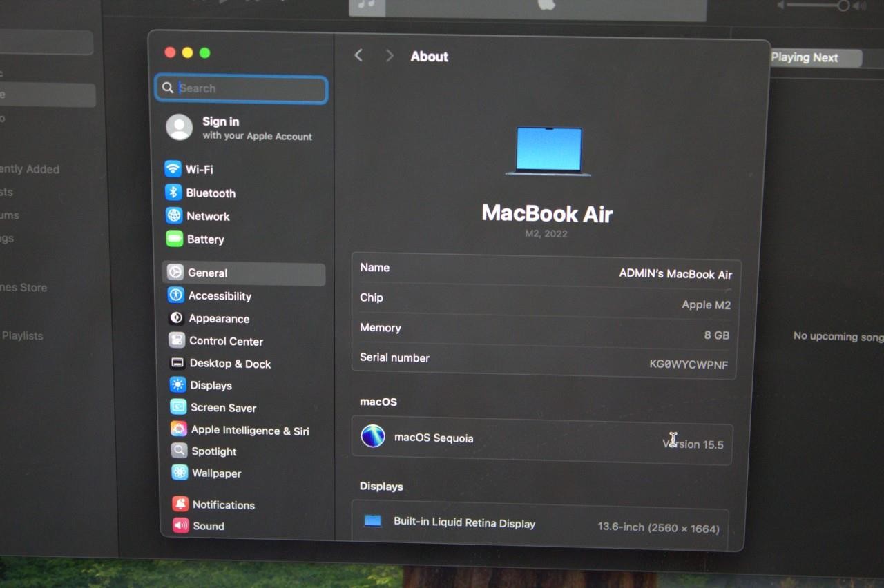Open the Displays sun icon

click(178, 385)
